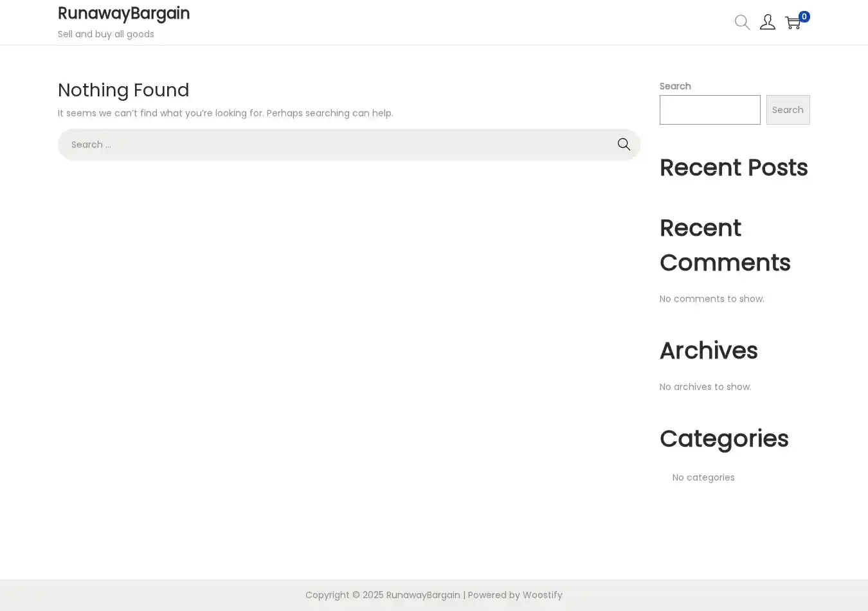Click the RunawayBargain site title in header
Image resolution: width=868 pixels, height=611 pixels.
(123, 13)
